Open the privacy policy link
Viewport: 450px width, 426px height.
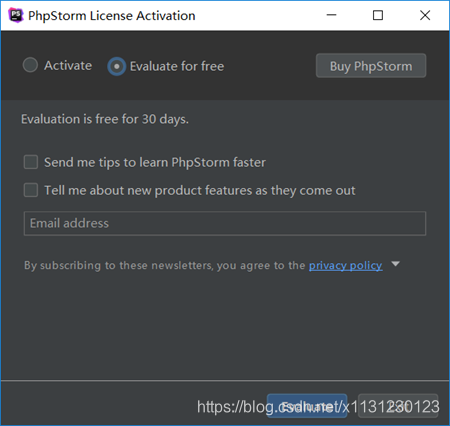point(345,266)
